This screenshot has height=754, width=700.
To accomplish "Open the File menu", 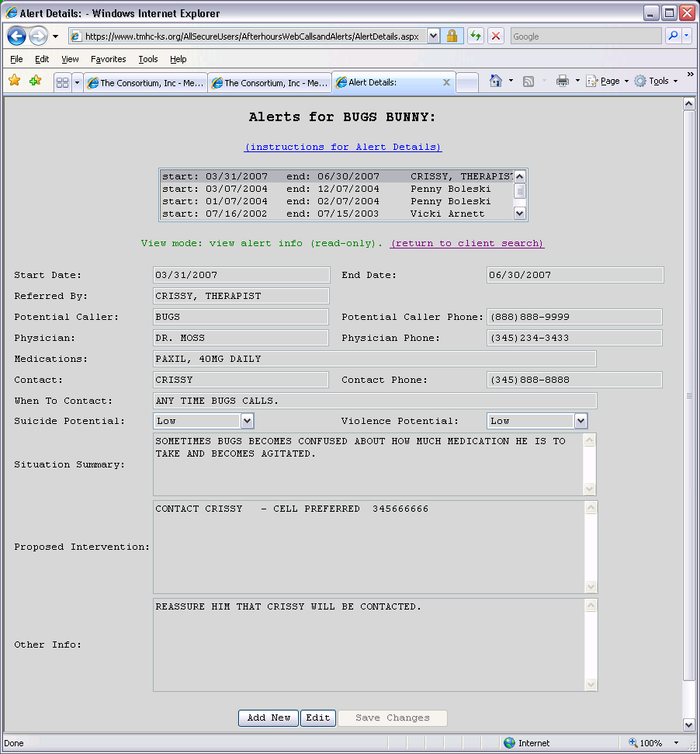I will click(16, 59).
